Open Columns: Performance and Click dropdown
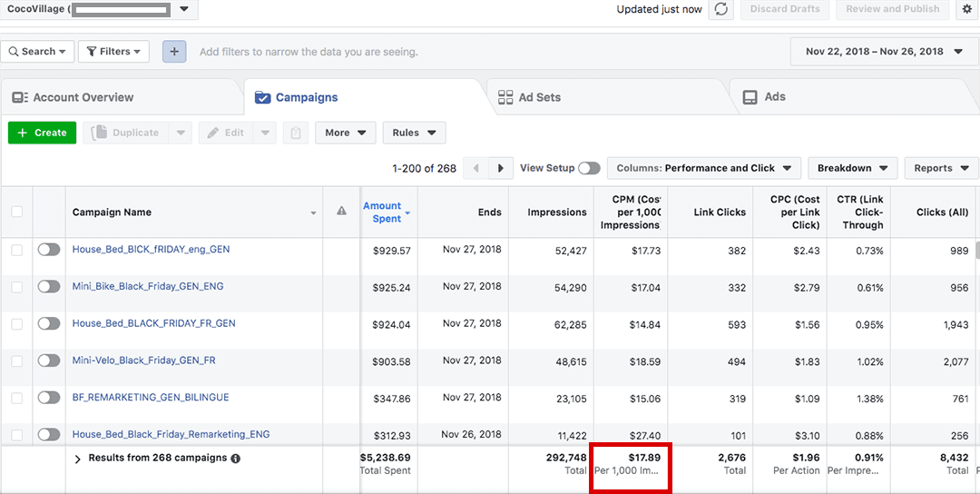This screenshot has width=980, height=494. click(x=704, y=168)
